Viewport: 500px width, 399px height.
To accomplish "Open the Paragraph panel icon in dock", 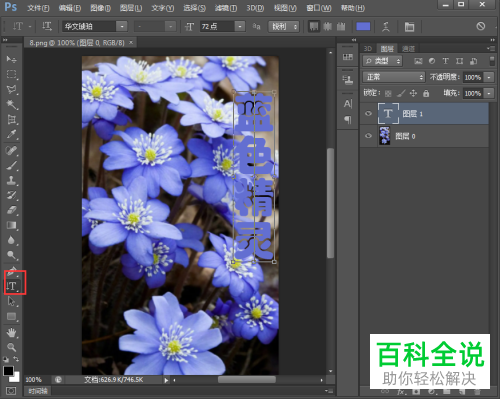I will (x=348, y=119).
